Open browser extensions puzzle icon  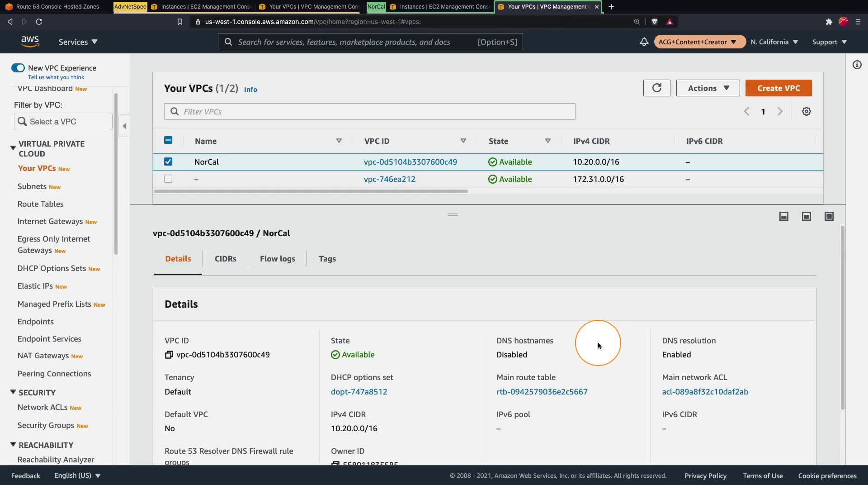point(829,22)
